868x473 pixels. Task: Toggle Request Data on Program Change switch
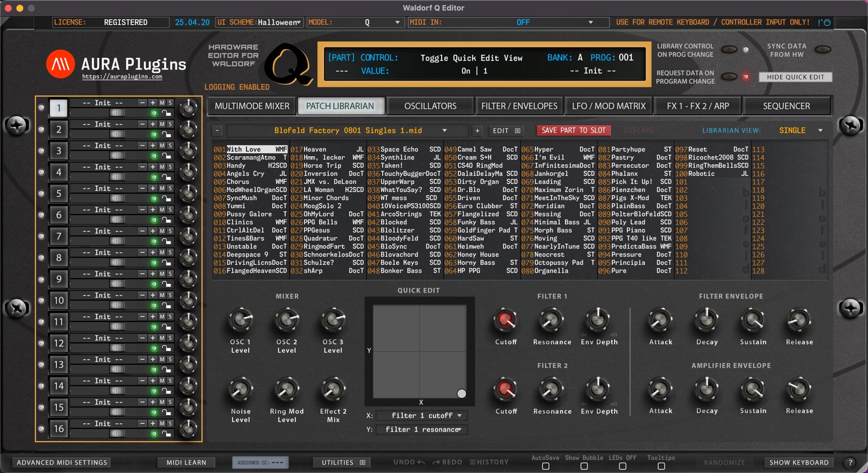click(729, 76)
